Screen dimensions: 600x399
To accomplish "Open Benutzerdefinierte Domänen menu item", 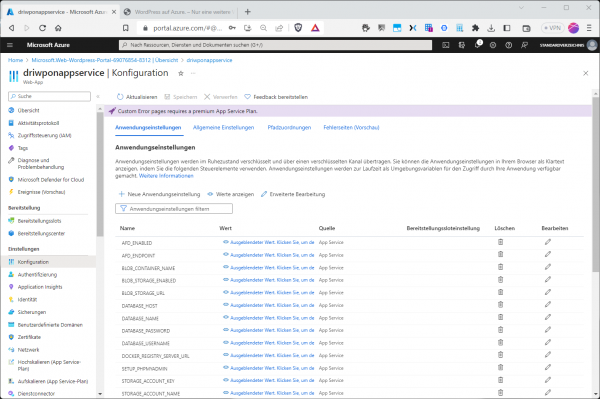I will click(x=50, y=325).
